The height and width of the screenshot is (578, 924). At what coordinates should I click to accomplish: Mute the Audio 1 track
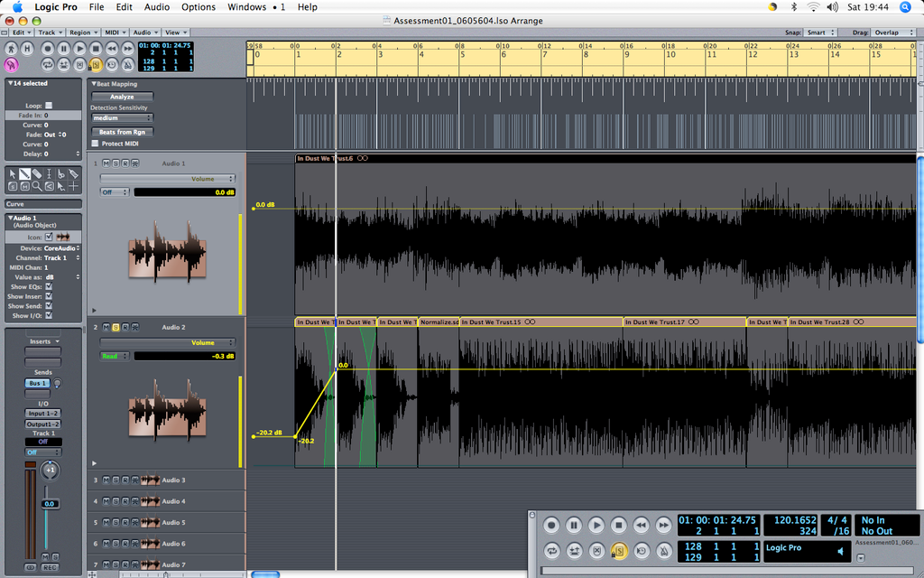[106, 163]
